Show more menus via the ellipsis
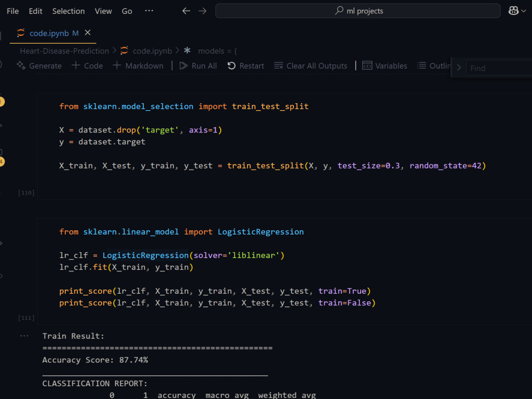 (149, 11)
